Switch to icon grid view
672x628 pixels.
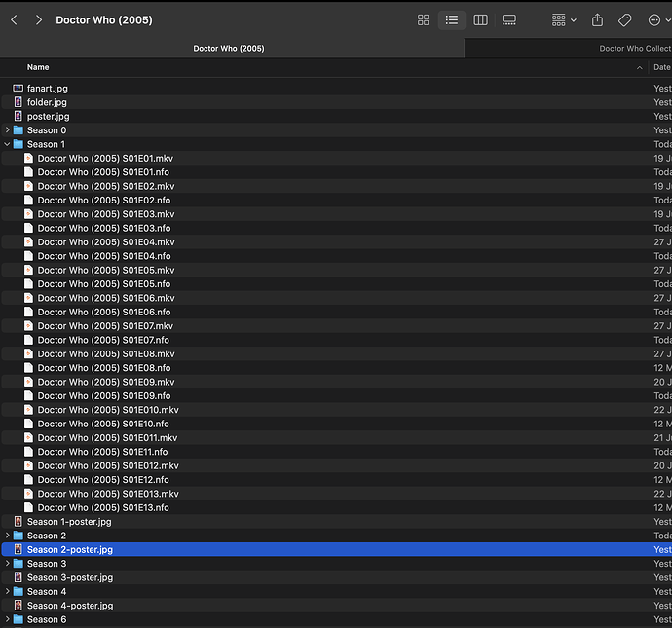point(423,20)
